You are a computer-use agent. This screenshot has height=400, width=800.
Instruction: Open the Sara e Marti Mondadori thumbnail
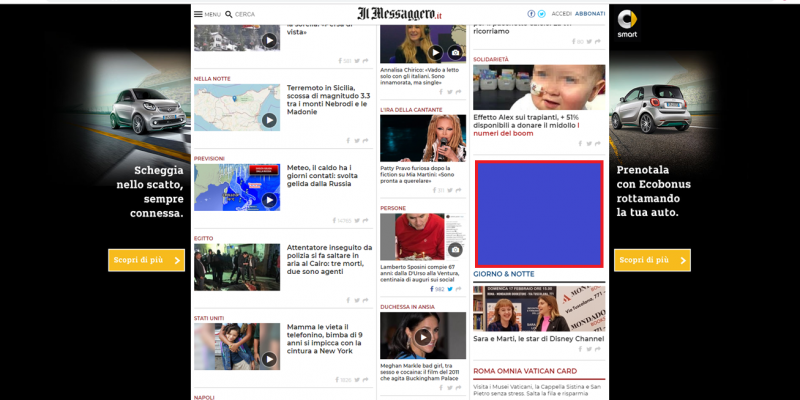539,308
